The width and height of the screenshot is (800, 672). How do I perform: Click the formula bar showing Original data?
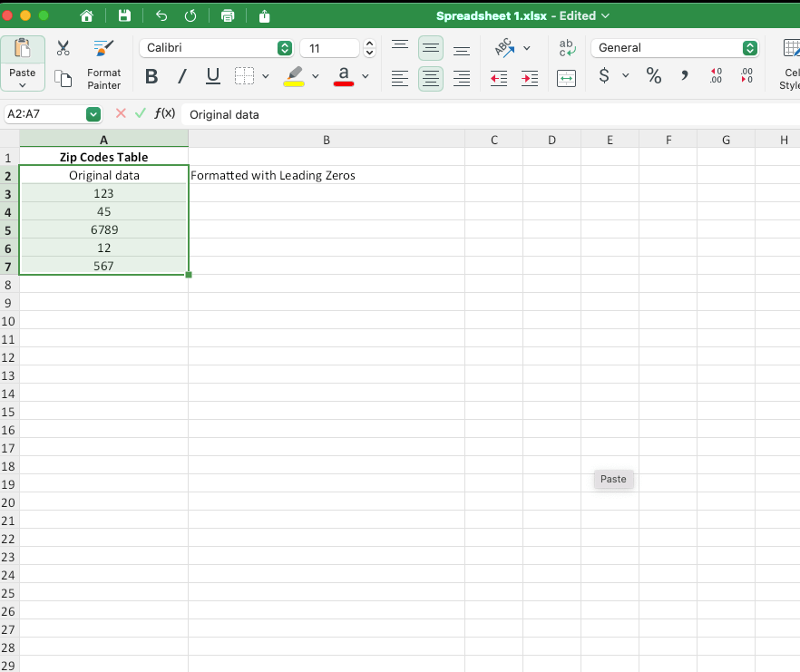click(272, 114)
